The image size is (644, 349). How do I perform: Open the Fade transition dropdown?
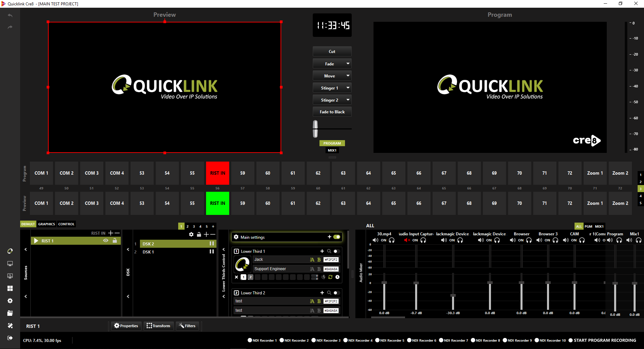(x=348, y=64)
